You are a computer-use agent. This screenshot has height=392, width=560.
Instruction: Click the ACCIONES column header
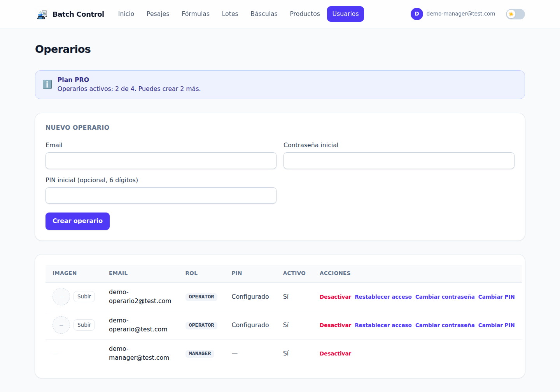pos(335,274)
